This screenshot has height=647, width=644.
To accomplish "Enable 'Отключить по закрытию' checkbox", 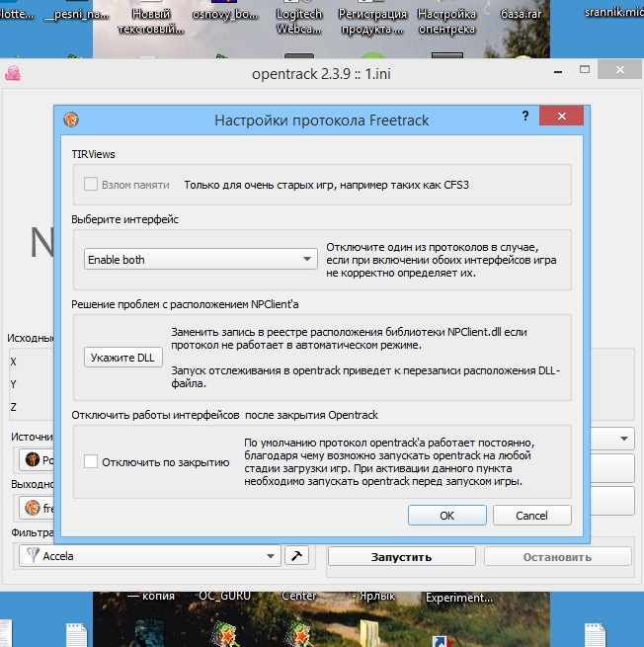I will pyautogui.click(x=91, y=461).
